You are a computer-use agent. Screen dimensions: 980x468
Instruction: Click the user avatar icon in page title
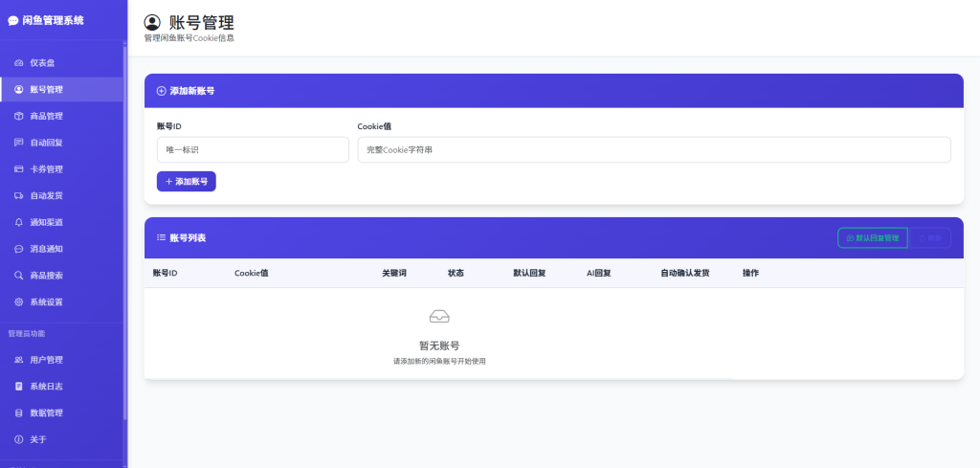coord(152,23)
